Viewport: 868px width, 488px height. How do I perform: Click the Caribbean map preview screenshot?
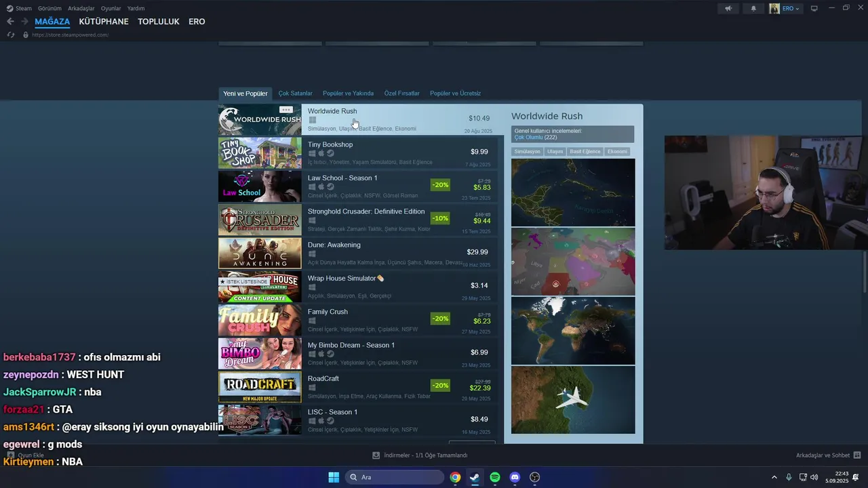tap(573, 192)
